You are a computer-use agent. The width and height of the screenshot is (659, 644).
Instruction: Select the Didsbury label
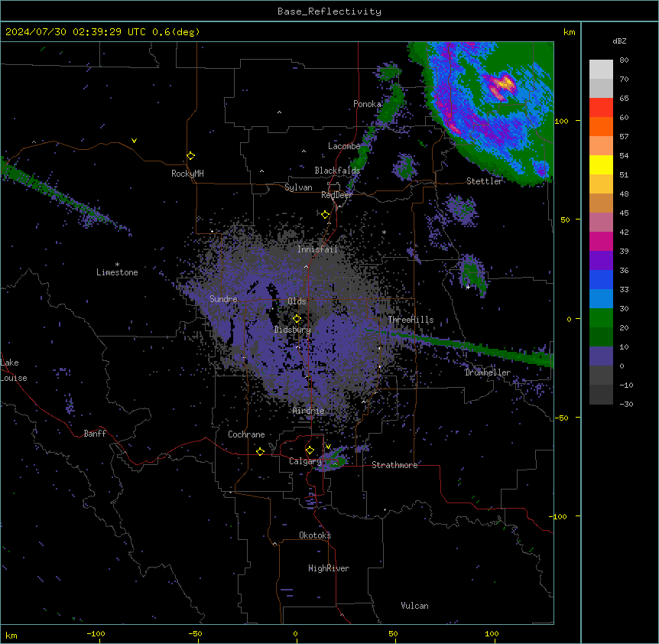293,330
